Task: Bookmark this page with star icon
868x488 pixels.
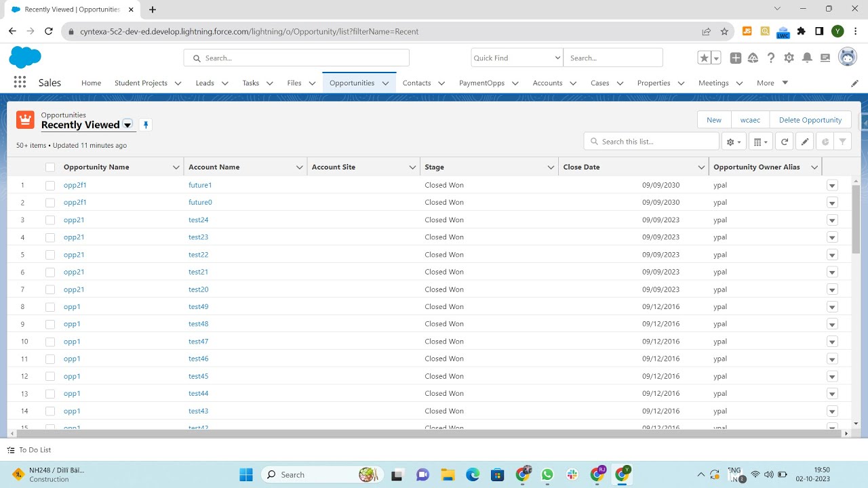Action: coord(724,31)
